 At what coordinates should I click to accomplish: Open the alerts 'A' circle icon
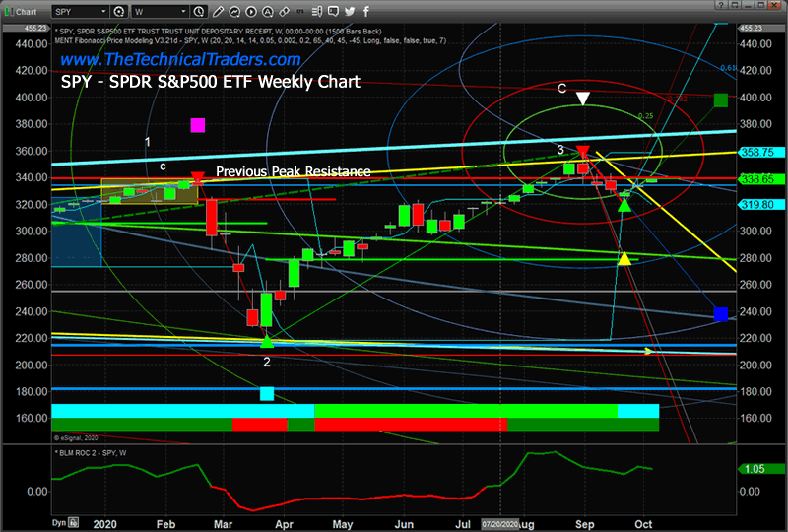tap(267, 11)
